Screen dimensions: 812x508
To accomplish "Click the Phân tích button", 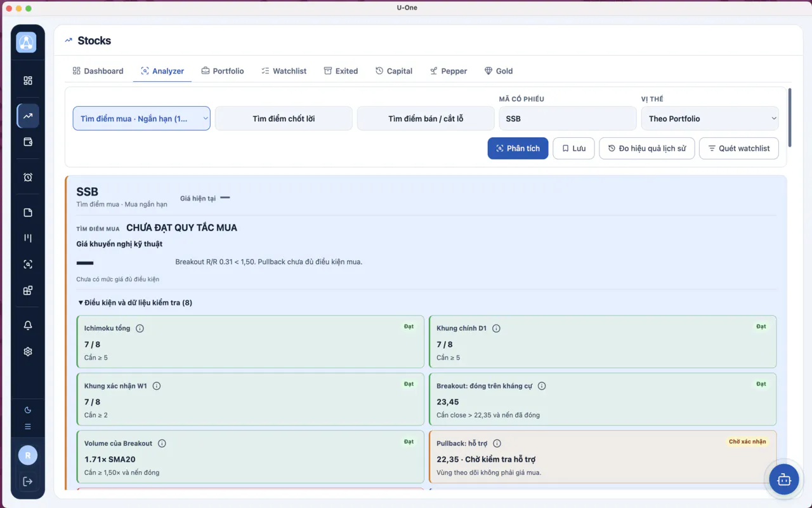I will pyautogui.click(x=518, y=149).
